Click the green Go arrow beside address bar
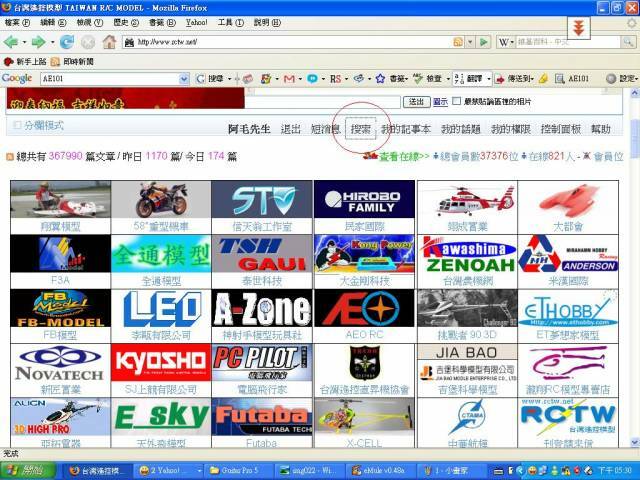Viewport: 640px width, 480px height. [x=484, y=42]
